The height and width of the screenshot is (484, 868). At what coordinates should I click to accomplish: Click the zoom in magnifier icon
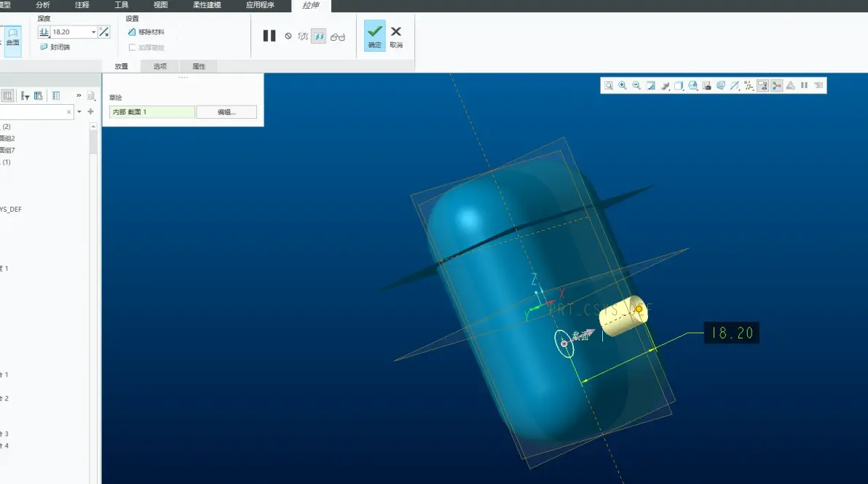(x=622, y=86)
